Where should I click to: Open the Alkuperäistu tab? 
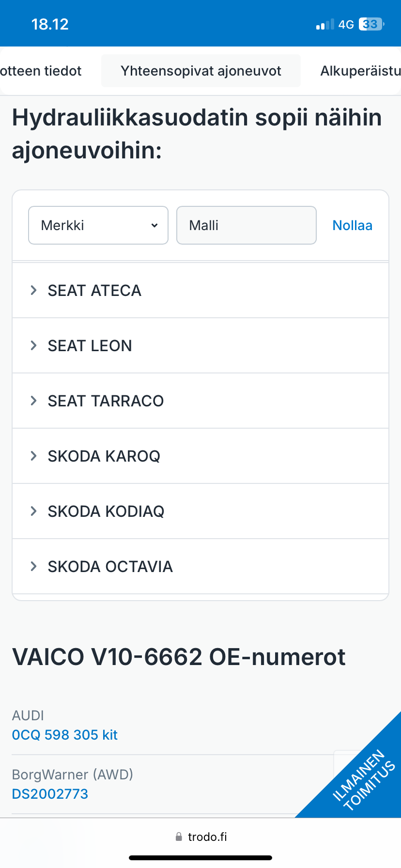(360, 71)
